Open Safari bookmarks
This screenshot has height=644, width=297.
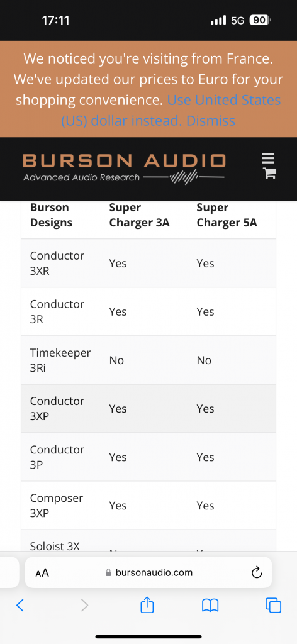click(210, 605)
